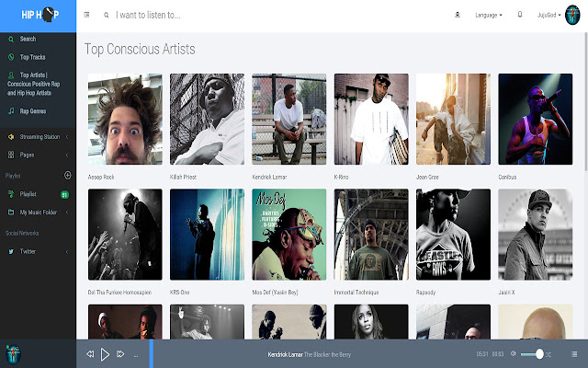This screenshot has height=368, width=588.
Task: Click the Kendrick Lamar name under photo
Action: [x=269, y=177]
